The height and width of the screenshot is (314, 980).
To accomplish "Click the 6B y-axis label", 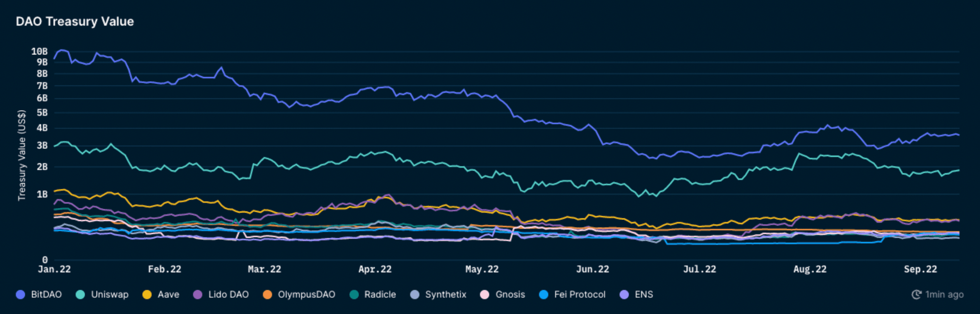I will (x=42, y=98).
